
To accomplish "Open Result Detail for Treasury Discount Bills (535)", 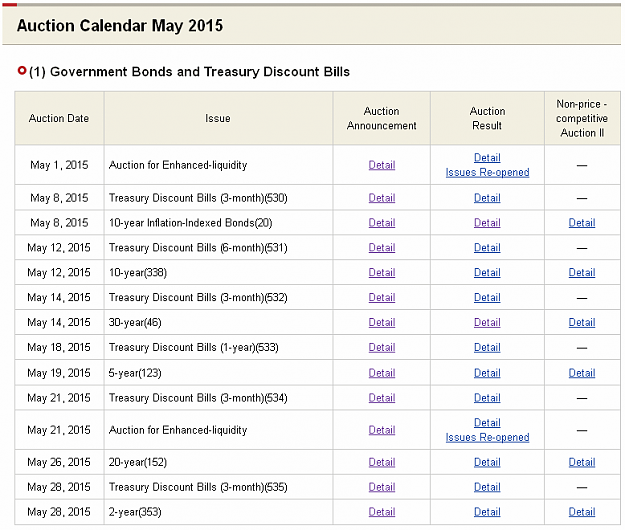I will 487,487.
